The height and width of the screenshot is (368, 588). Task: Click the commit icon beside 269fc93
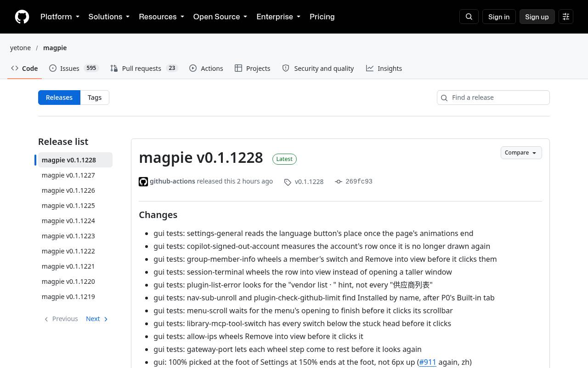click(339, 182)
